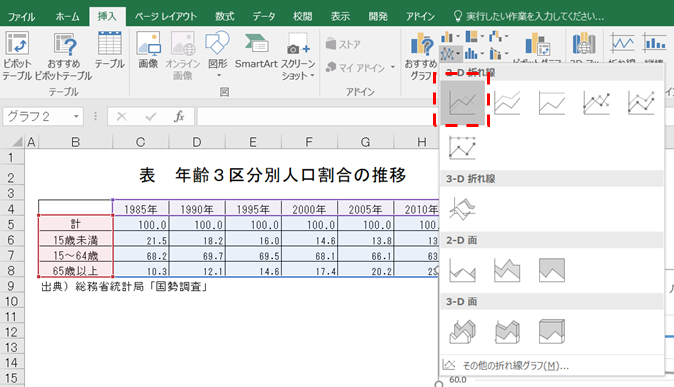Select column C header
This screenshot has width=674, height=387.
pos(141,142)
